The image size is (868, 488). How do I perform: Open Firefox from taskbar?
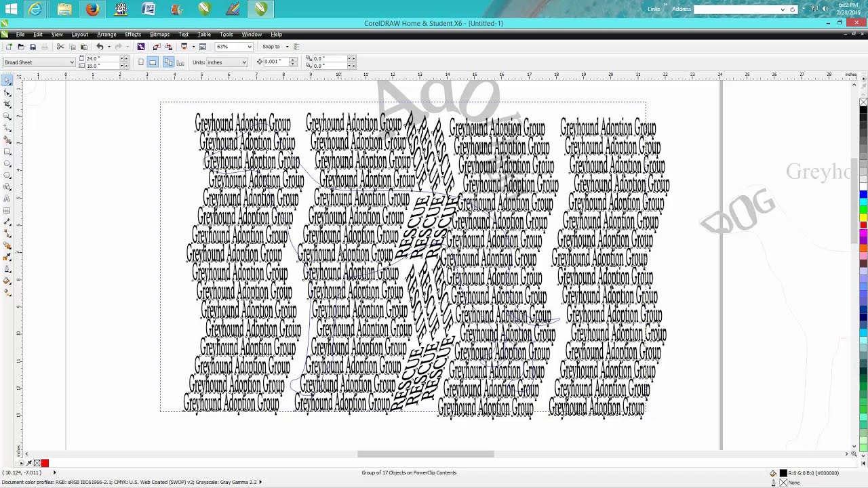click(x=92, y=9)
